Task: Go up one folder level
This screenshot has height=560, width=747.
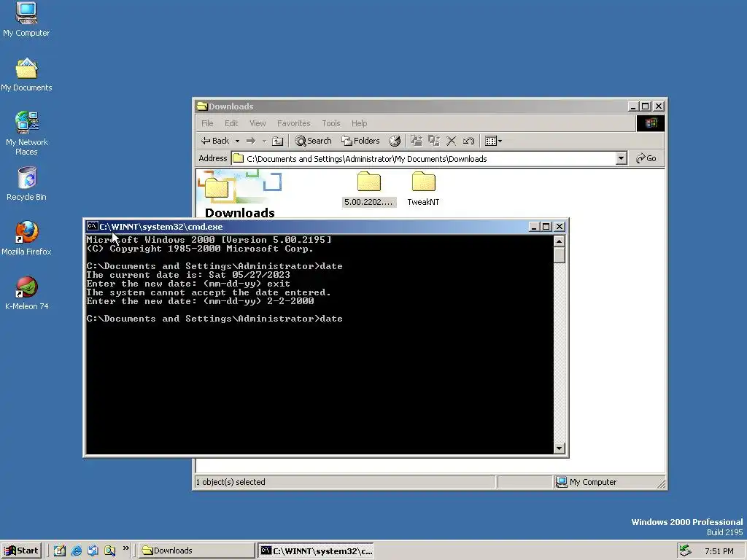Action: click(x=277, y=141)
